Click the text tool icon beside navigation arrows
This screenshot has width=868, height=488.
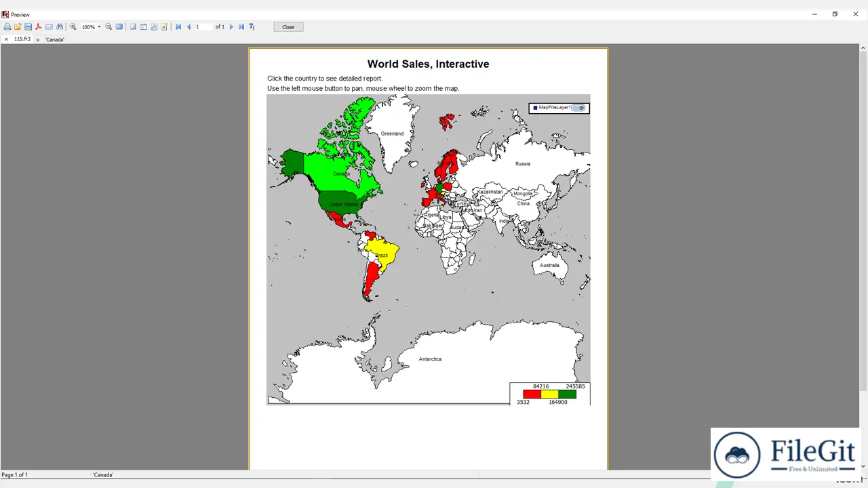click(x=252, y=27)
